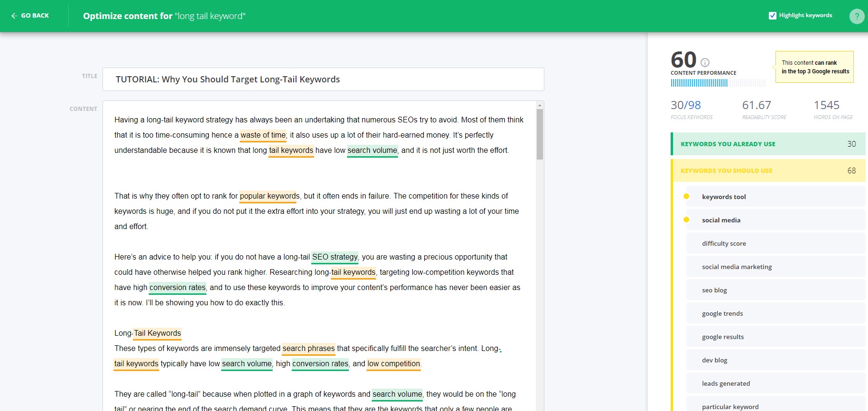The image size is (868, 411).
Task: Collapse Keywords You Should Use section
Action: point(768,170)
